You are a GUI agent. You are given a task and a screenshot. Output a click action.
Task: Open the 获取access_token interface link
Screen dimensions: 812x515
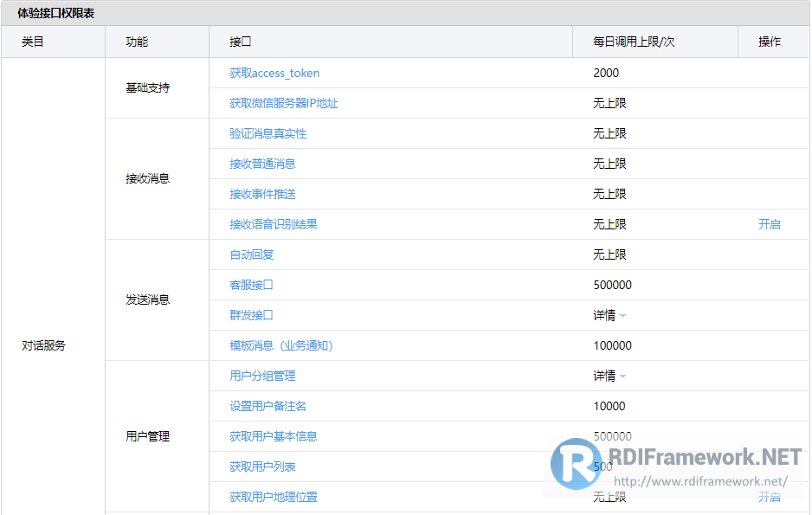(x=274, y=74)
